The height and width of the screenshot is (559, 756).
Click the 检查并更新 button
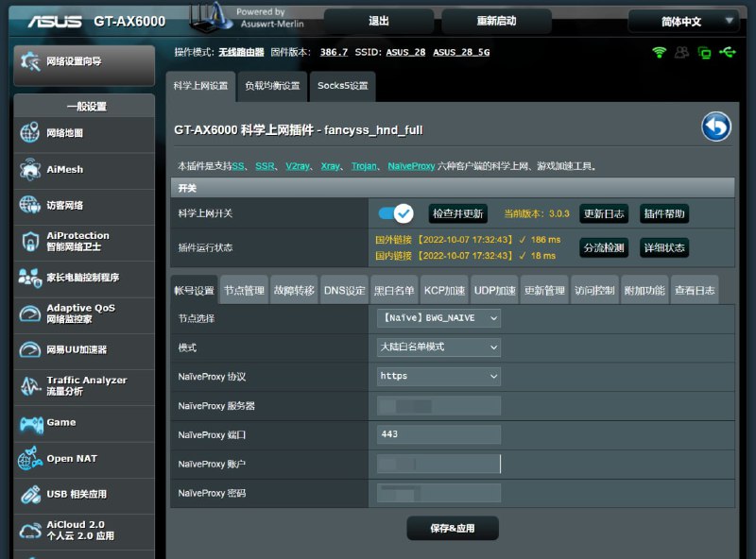pyautogui.click(x=458, y=213)
